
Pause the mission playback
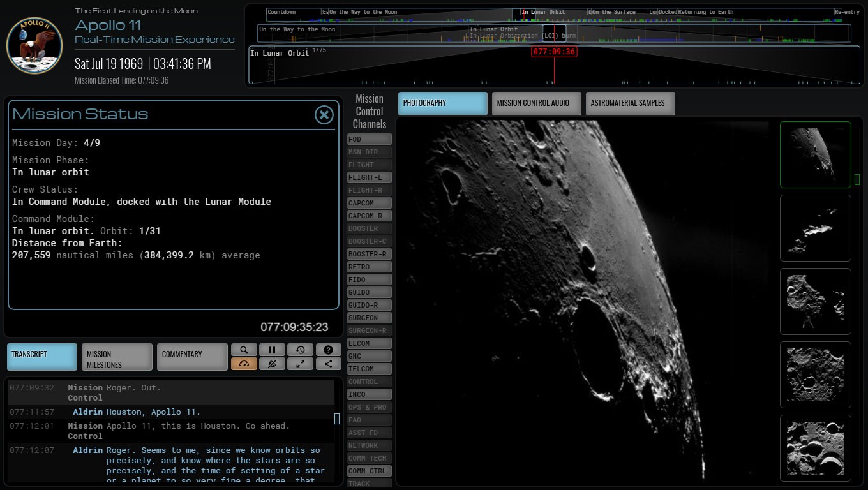click(x=272, y=350)
